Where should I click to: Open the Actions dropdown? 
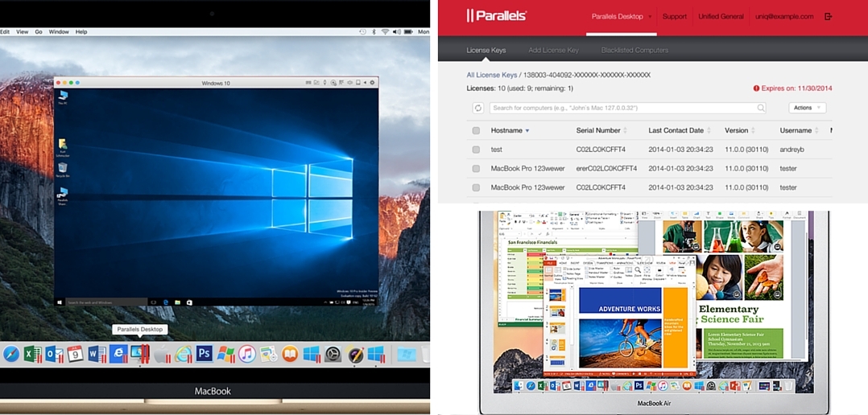click(x=807, y=108)
